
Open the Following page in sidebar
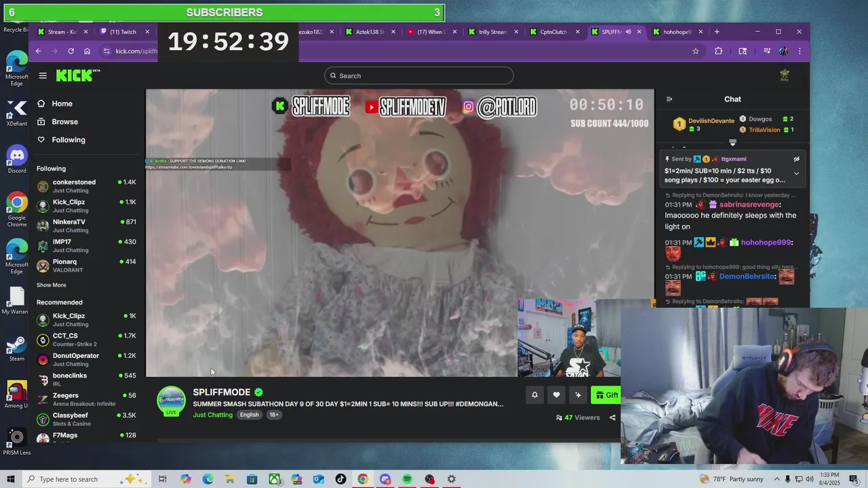[x=62, y=140]
